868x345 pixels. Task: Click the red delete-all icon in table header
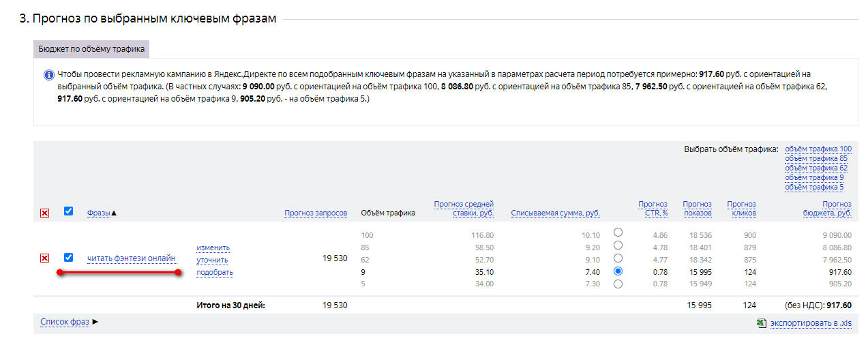tap(44, 213)
